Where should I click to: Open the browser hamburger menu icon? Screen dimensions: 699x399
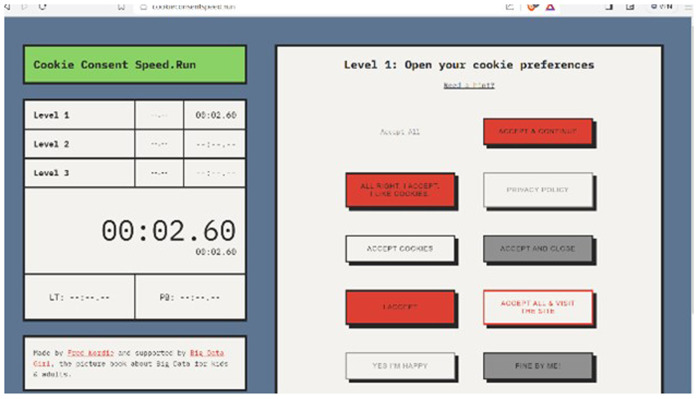point(689,7)
